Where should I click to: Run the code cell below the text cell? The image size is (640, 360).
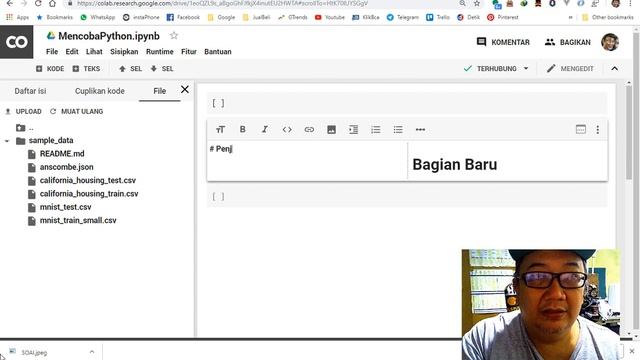218,197
